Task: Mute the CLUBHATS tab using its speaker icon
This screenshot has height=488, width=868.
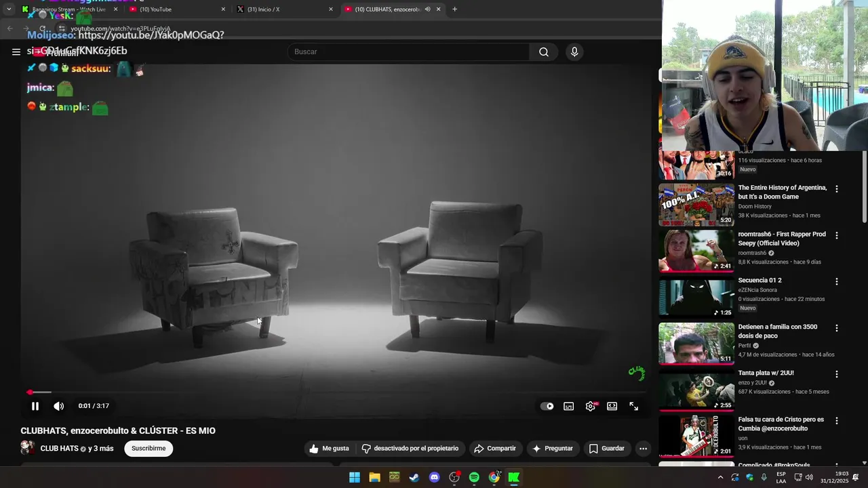Action: pyautogui.click(x=427, y=9)
